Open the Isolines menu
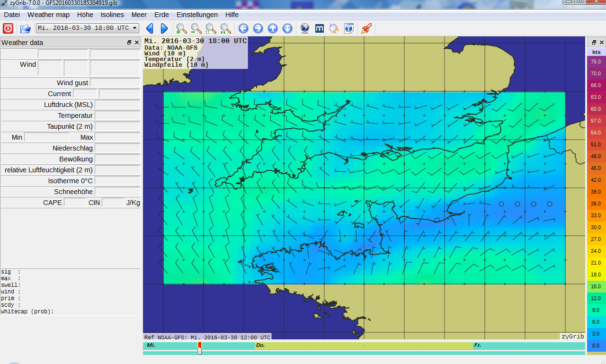This screenshot has height=364, width=606. coord(112,15)
